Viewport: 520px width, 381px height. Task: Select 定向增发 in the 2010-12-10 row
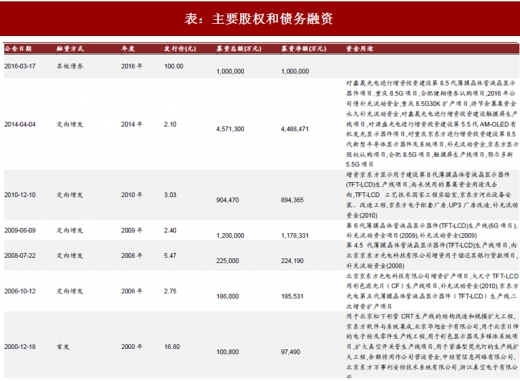pyautogui.click(x=70, y=195)
